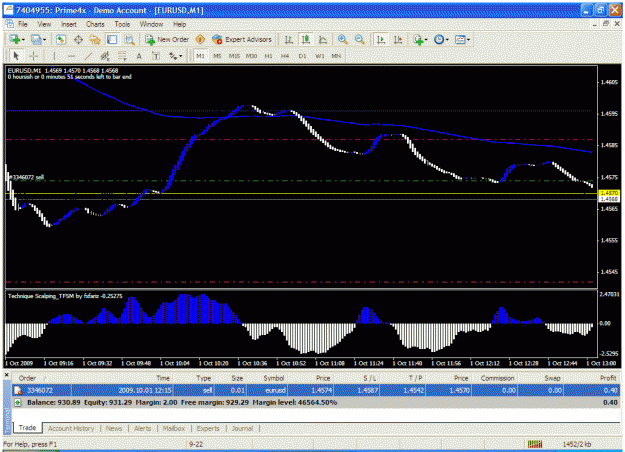Select the Fibonacci Retracement tool

tap(122, 56)
